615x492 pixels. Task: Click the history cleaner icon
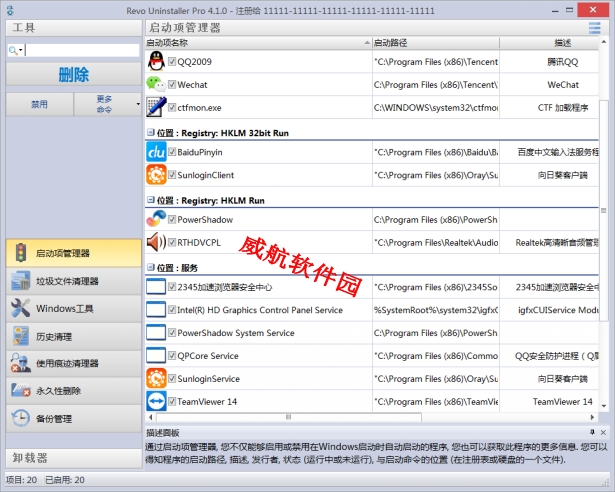(x=20, y=336)
